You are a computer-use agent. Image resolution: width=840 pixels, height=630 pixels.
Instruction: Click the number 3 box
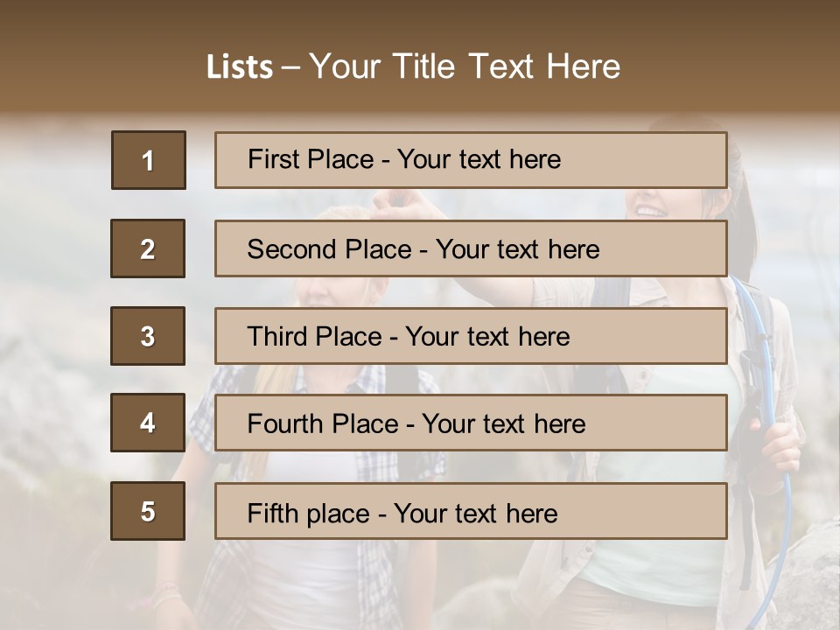tap(148, 336)
